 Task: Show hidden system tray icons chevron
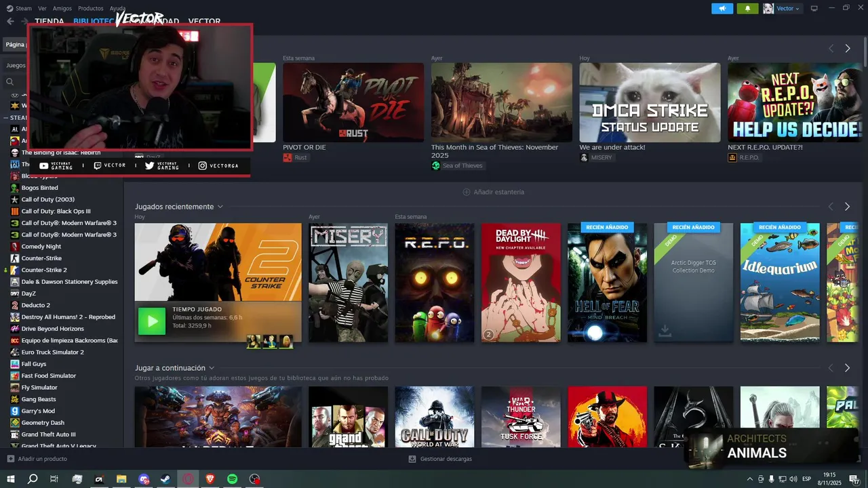[749, 479]
